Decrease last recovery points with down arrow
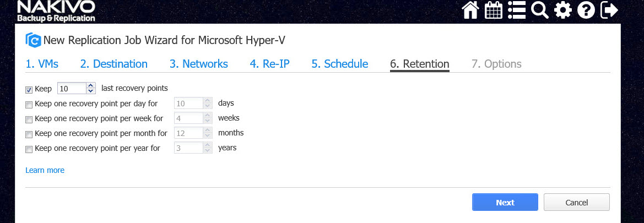 (x=91, y=91)
